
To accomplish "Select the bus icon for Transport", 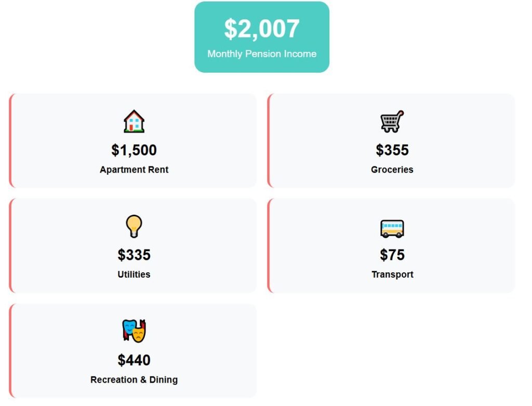I will [x=392, y=228].
